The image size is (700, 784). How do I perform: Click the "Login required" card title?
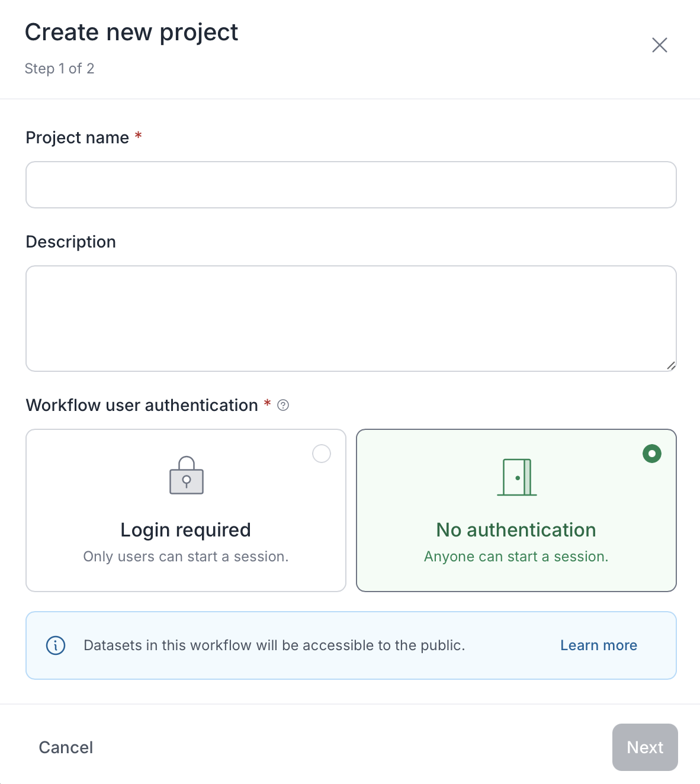pos(185,530)
